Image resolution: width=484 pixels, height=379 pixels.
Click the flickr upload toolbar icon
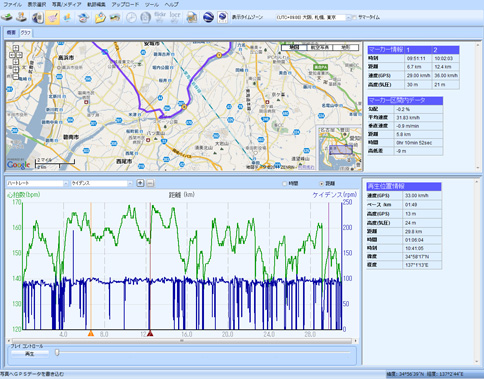160,17
